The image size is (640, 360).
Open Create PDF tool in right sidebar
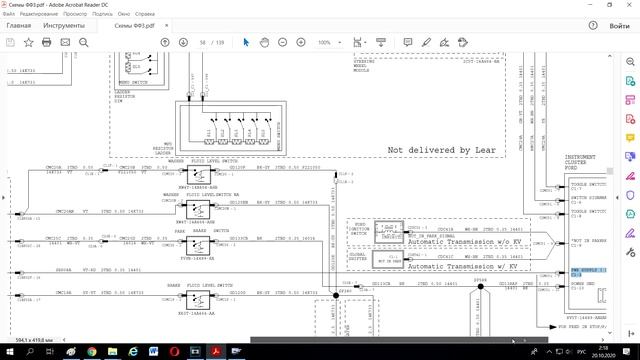tap(630, 119)
